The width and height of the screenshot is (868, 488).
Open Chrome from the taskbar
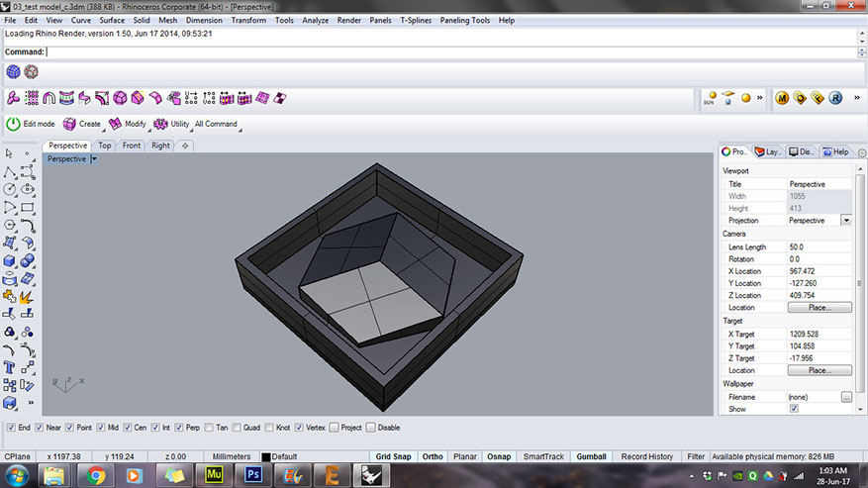(95, 475)
